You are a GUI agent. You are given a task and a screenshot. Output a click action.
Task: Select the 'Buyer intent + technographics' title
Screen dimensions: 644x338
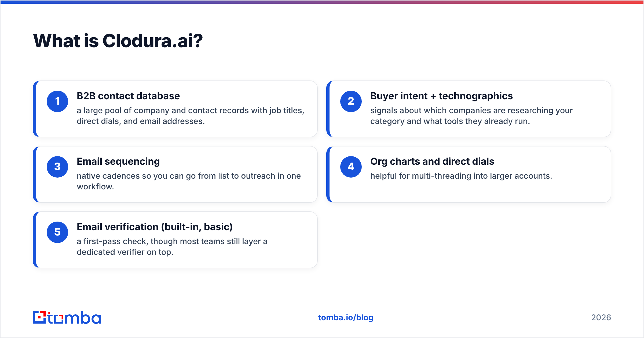[x=441, y=96]
